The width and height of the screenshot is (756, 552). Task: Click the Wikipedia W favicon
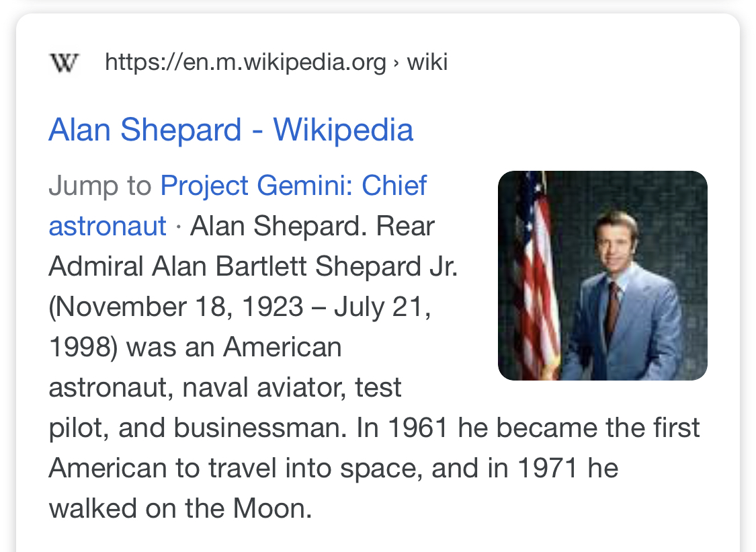64,63
